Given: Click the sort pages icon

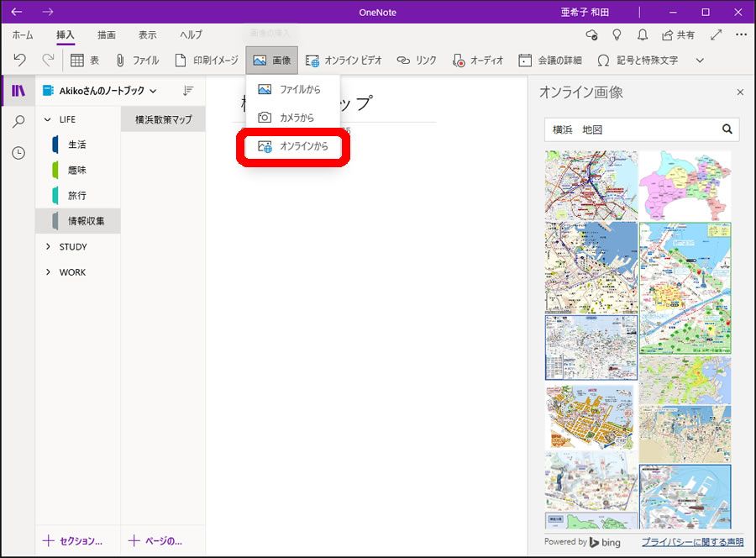Looking at the screenshot, I should point(188,91).
